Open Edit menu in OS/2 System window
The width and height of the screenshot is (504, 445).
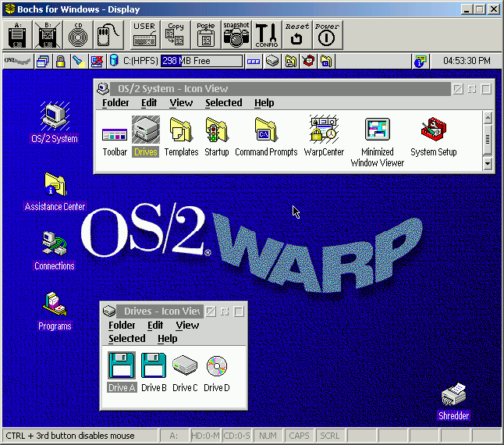(149, 103)
